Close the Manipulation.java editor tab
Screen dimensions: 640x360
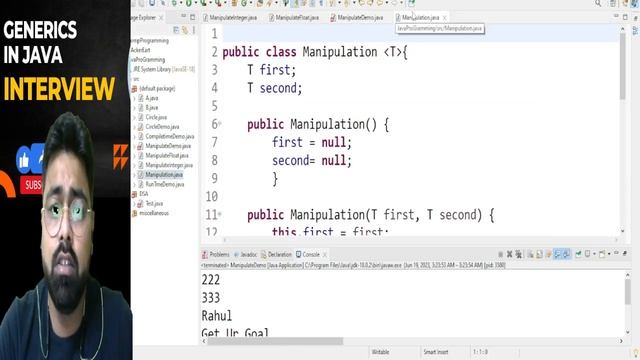point(444,18)
